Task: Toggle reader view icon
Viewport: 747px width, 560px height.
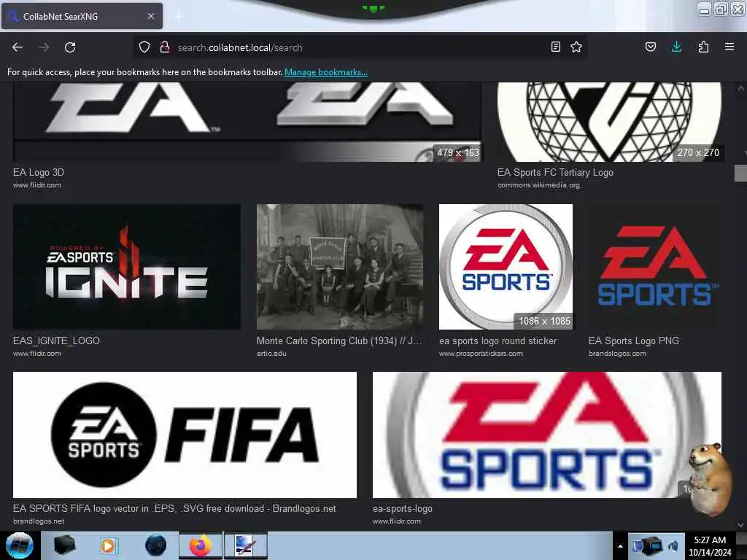Action: tap(555, 47)
